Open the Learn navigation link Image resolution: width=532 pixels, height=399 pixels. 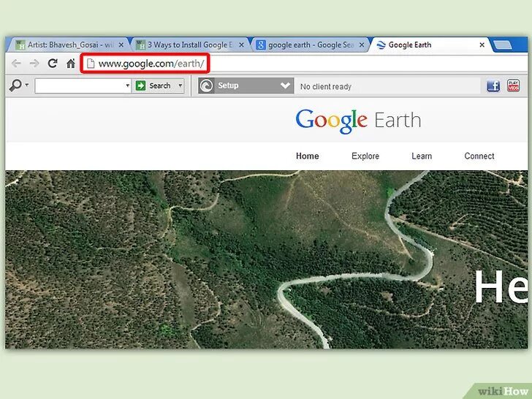pos(422,156)
